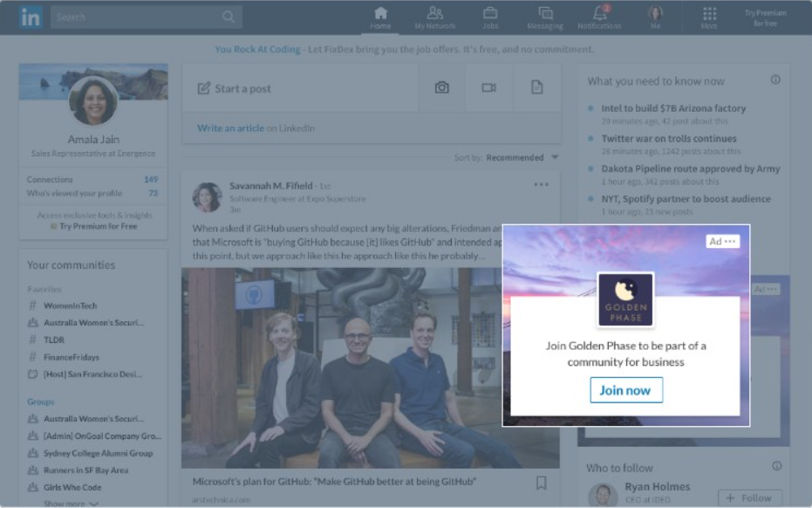Click the LinkedIn logo
This screenshot has width=812, height=508.
click(x=30, y=17)
